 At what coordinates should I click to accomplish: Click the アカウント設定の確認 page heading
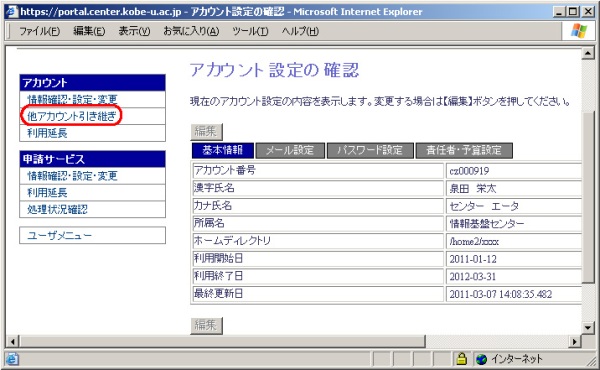pos(274,70)
